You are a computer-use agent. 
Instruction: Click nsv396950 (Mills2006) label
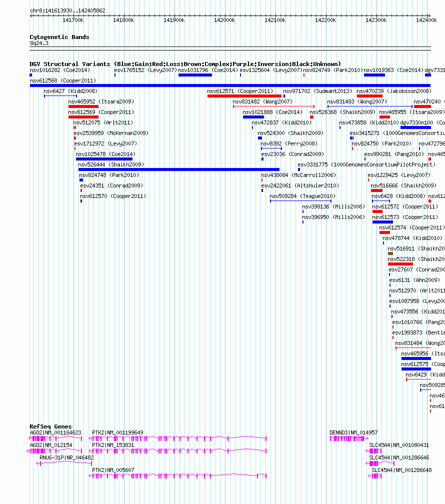tap(333, 217)
